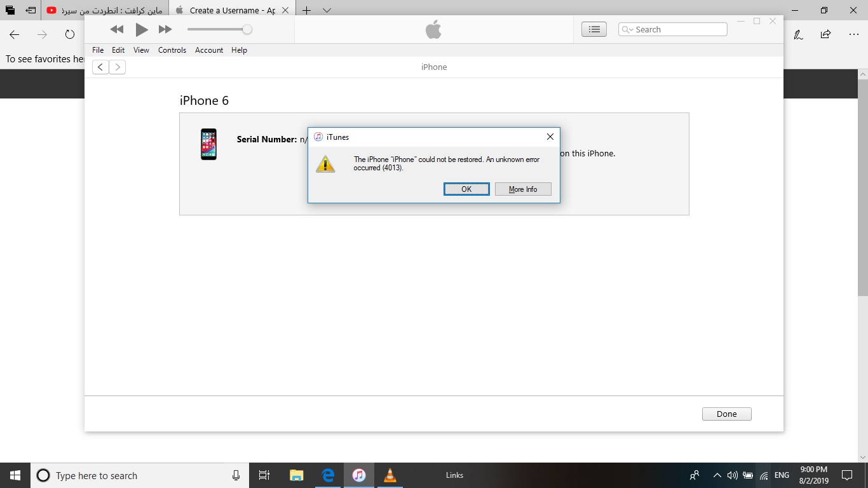Open the File menu
The height and width of the screenshot is (488, 868).
pos(98,50)
